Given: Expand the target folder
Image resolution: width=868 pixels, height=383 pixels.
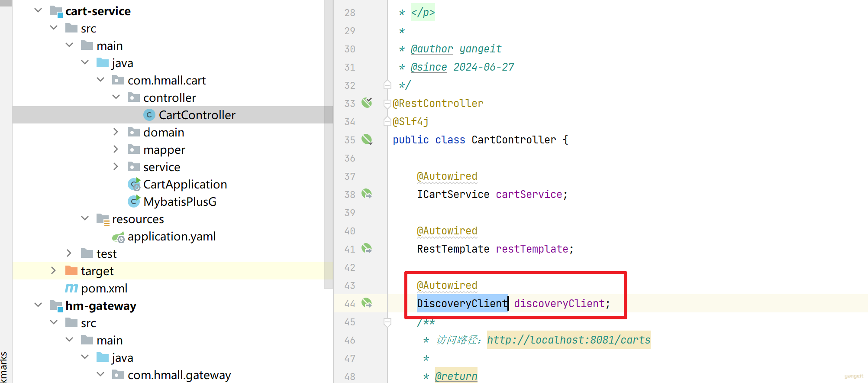Looking at the screenshot, I should pos(53,270).
